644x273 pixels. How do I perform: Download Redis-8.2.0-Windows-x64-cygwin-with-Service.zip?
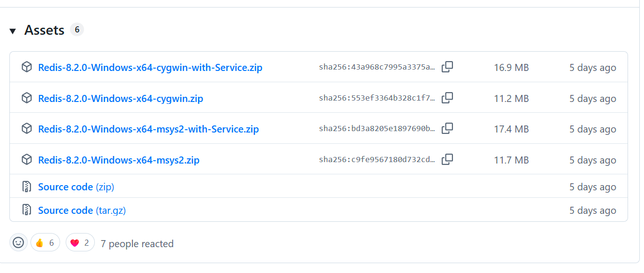150,68
